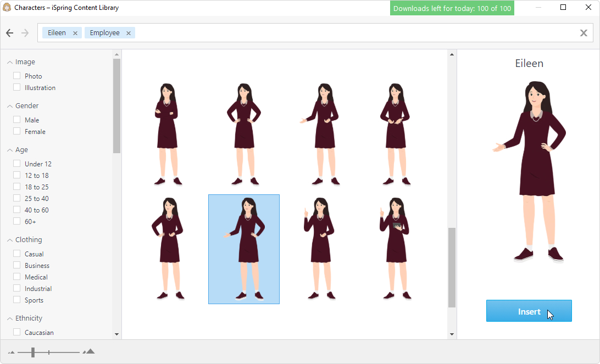
Task: Select the Sports clothing checkbox
Action: tap(17, 300)
